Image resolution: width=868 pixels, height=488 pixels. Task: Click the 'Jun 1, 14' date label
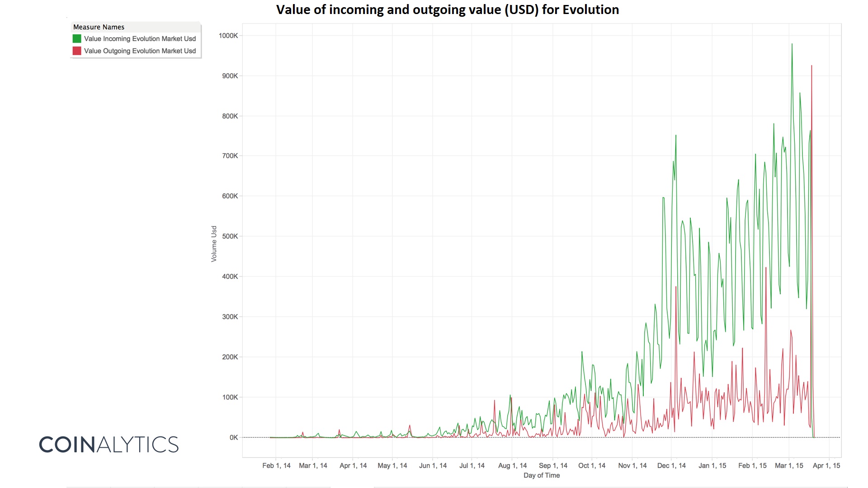point(433,465)
